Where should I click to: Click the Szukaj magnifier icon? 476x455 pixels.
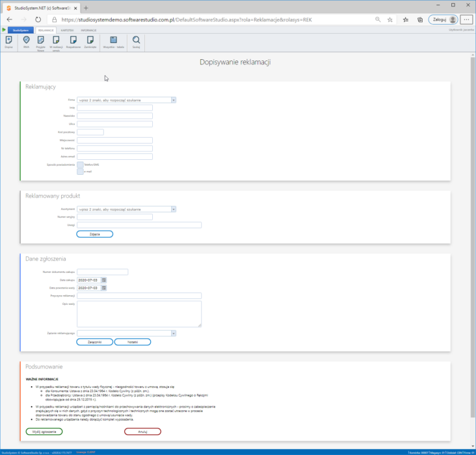tap(137, 42)
